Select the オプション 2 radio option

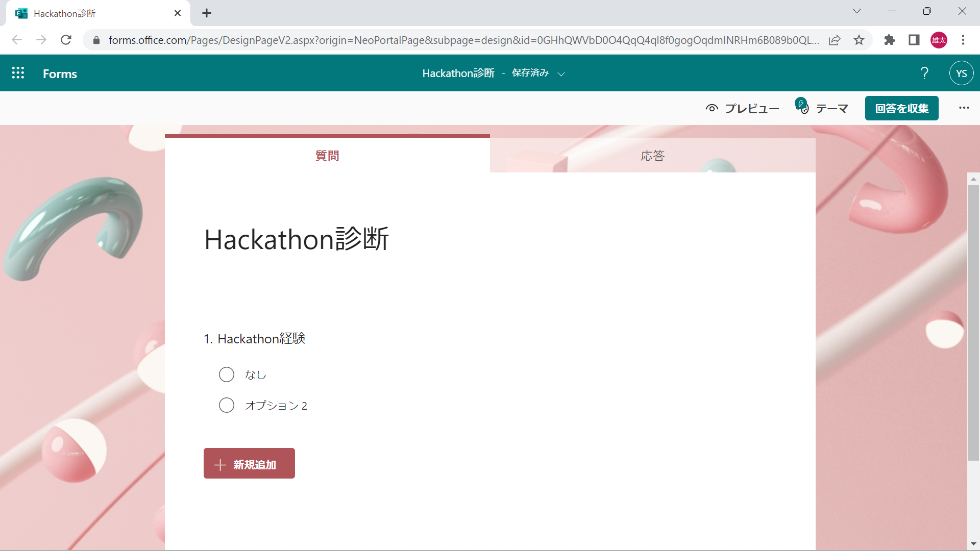(227, 405)
